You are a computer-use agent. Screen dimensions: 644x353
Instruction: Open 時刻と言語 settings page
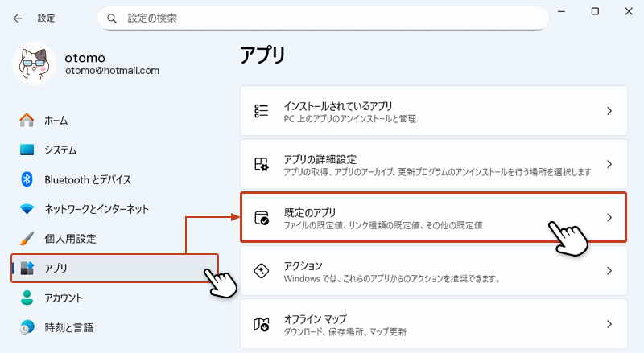[x=114, y=327]
